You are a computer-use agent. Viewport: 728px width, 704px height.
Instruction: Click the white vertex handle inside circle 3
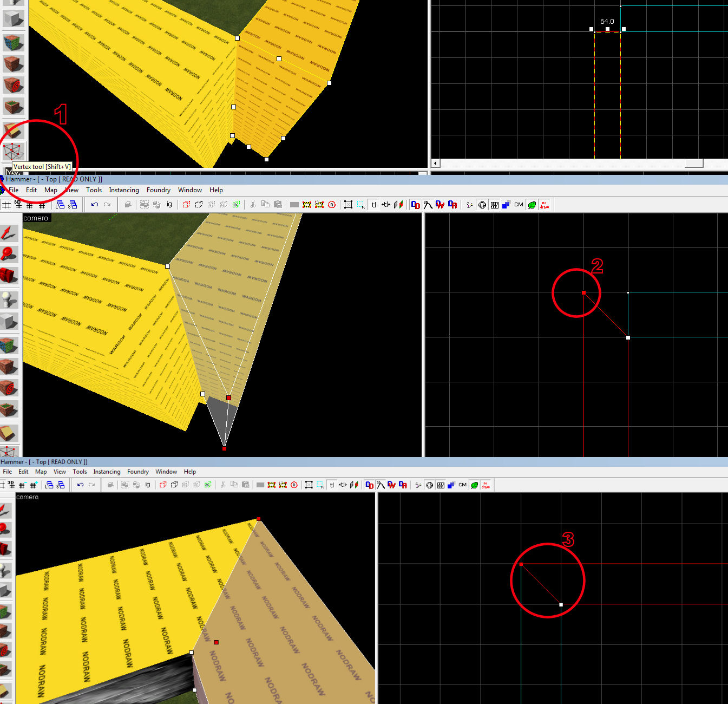point(561,604)
